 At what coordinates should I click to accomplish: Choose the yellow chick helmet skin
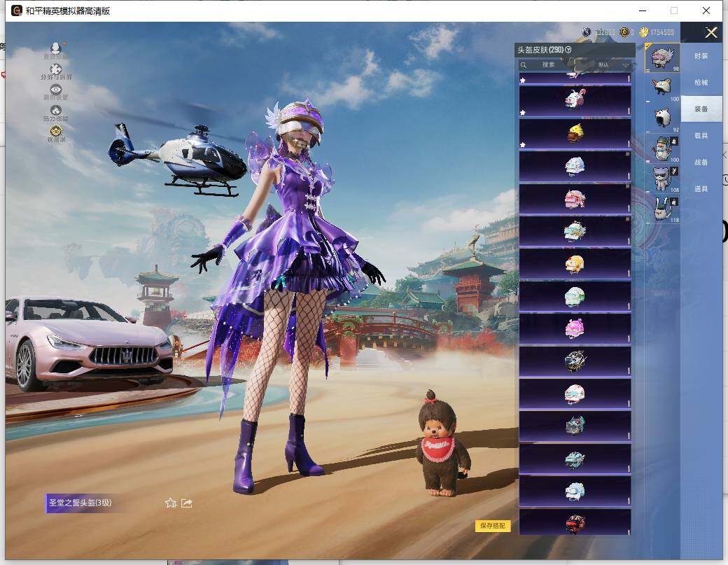[x=575, y=134]
